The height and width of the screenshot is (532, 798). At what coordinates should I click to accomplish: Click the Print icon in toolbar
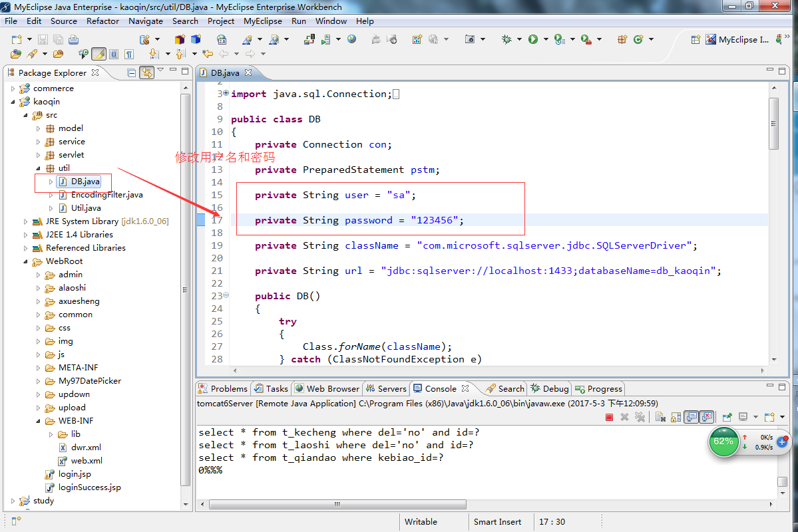[x=73, y=39]
